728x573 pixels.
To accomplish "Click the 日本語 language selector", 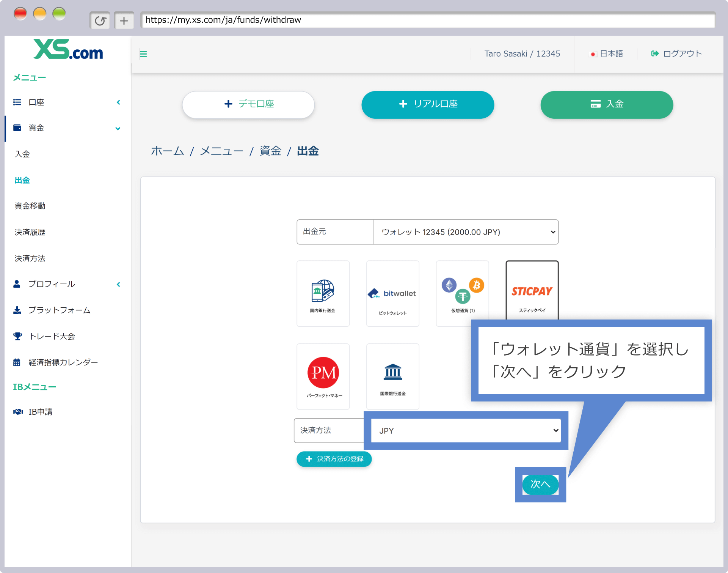I will [611, 54].
